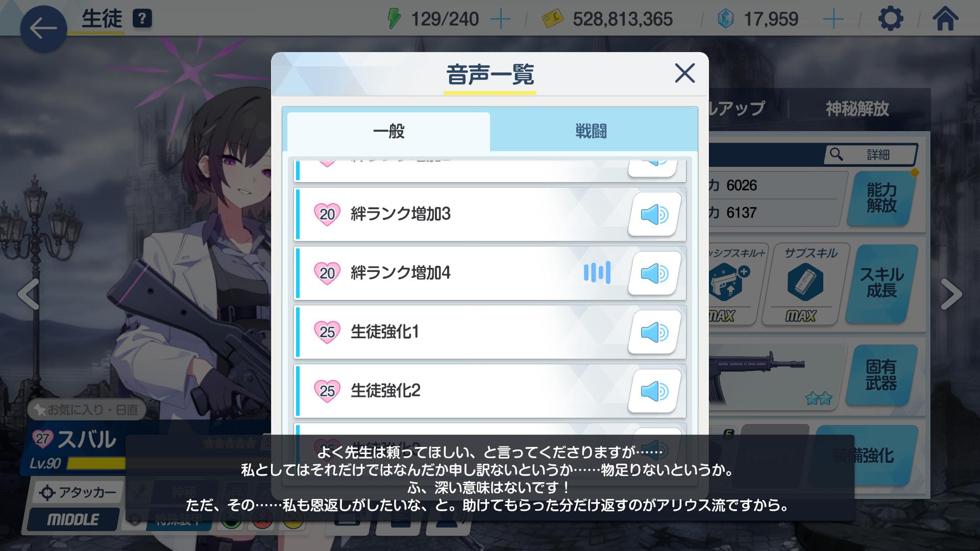Return to the home screen

945,19
